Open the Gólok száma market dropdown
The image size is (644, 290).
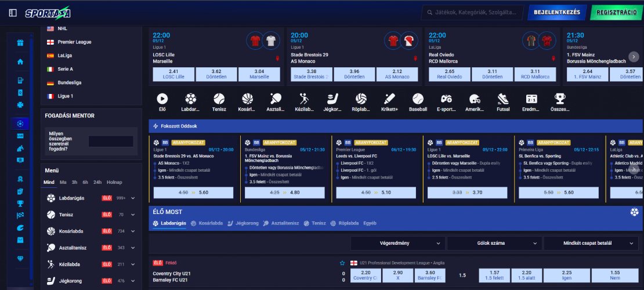[494, 243]
